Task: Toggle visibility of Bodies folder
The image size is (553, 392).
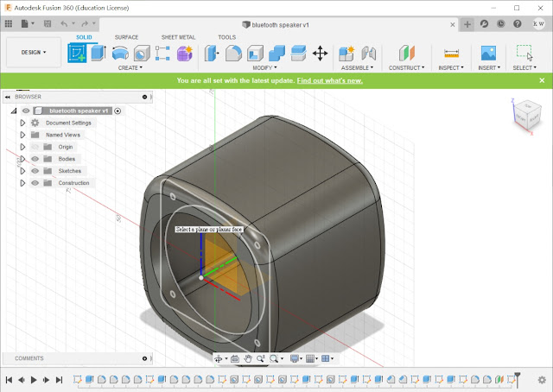Action: pyautogui.click(x=35, y=159)
